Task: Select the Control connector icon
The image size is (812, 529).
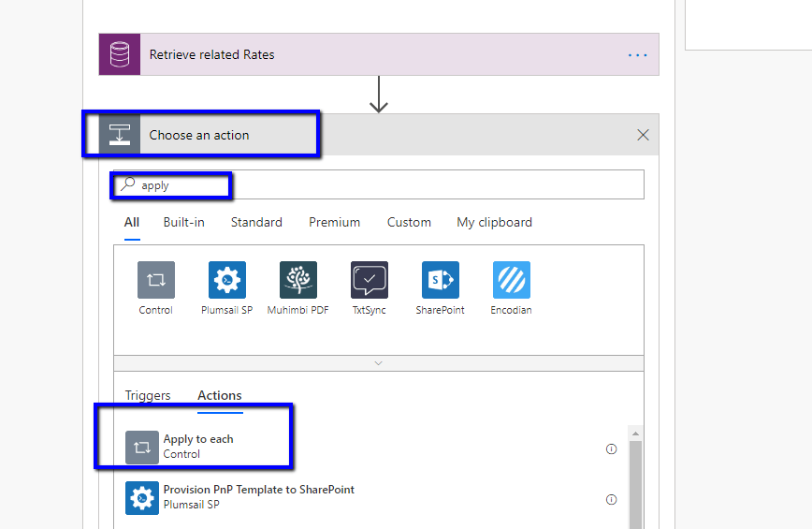Action: [155, 280]
